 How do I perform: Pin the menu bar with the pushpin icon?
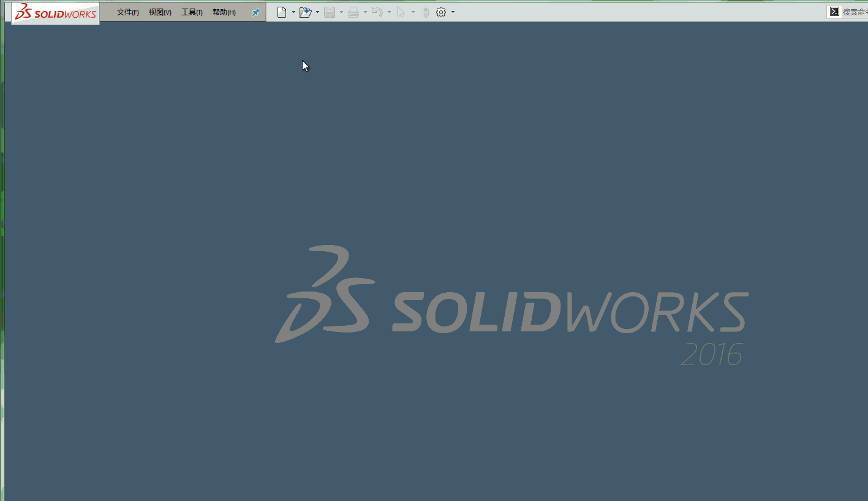[x=256, y=12]
